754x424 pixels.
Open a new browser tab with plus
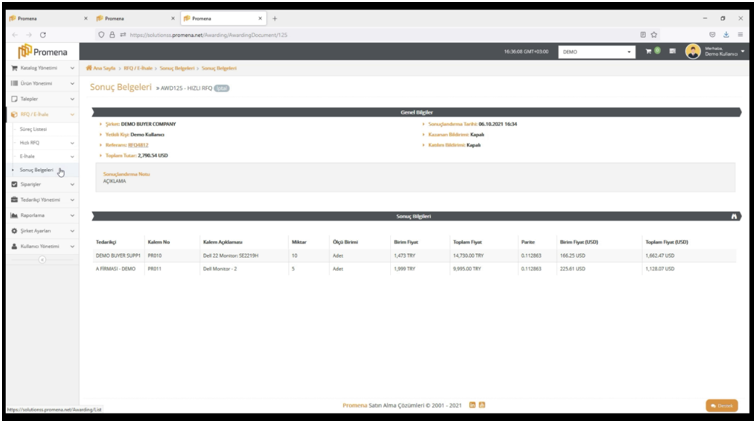pos(275,18)
